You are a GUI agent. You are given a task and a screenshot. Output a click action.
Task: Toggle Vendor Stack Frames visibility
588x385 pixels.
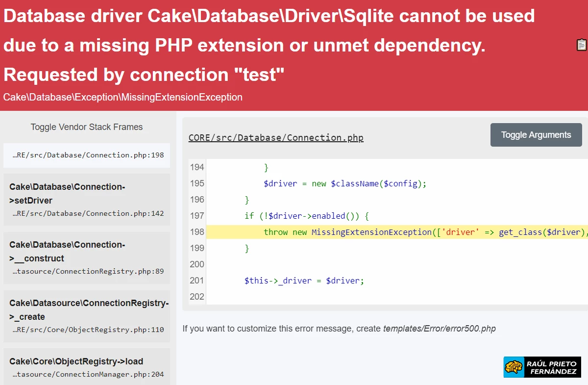87,127
